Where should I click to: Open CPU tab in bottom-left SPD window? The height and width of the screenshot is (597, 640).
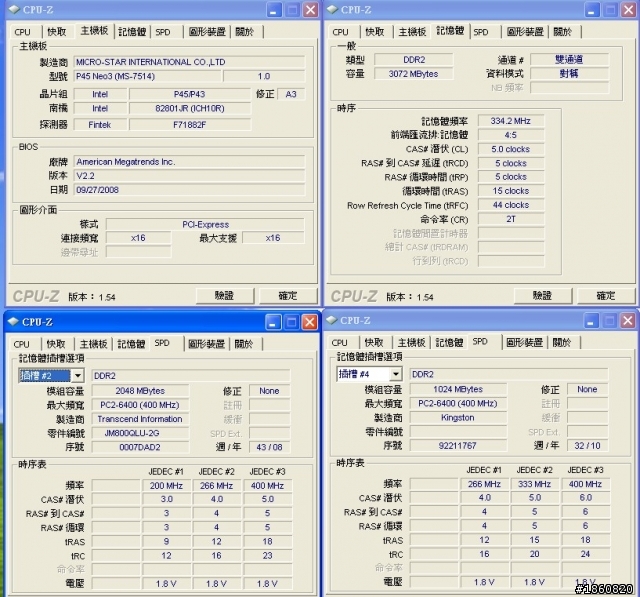[22, 344]
